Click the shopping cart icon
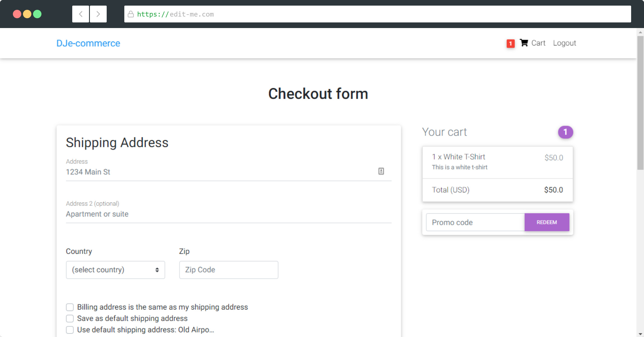Screen dimensions: 644x337 (x=524, y=43)
